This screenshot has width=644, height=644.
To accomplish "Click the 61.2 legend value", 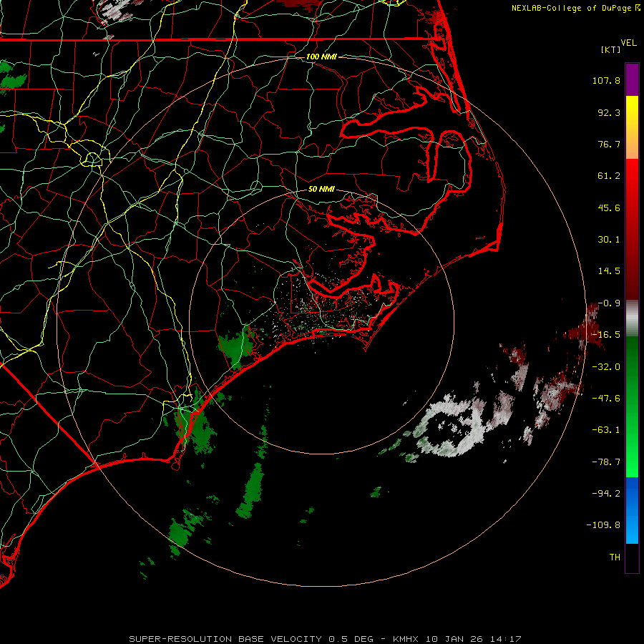I will [609, 176].
